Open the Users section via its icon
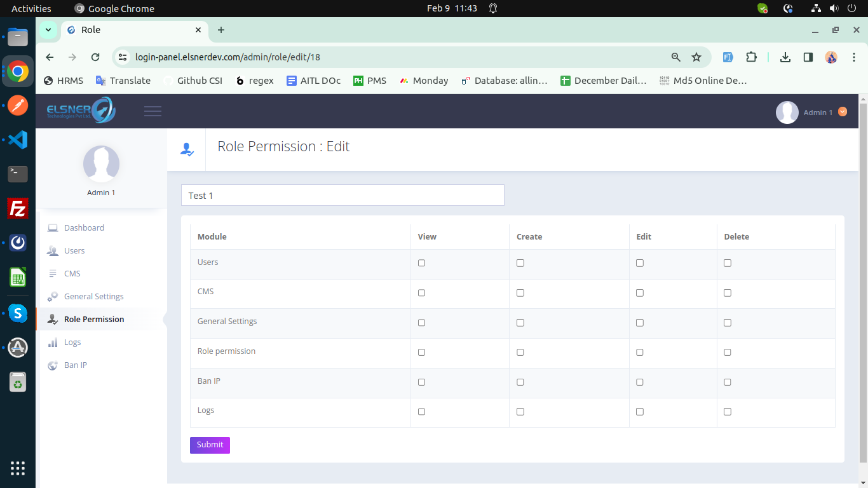The image size is (868, 488). [52, 250]
